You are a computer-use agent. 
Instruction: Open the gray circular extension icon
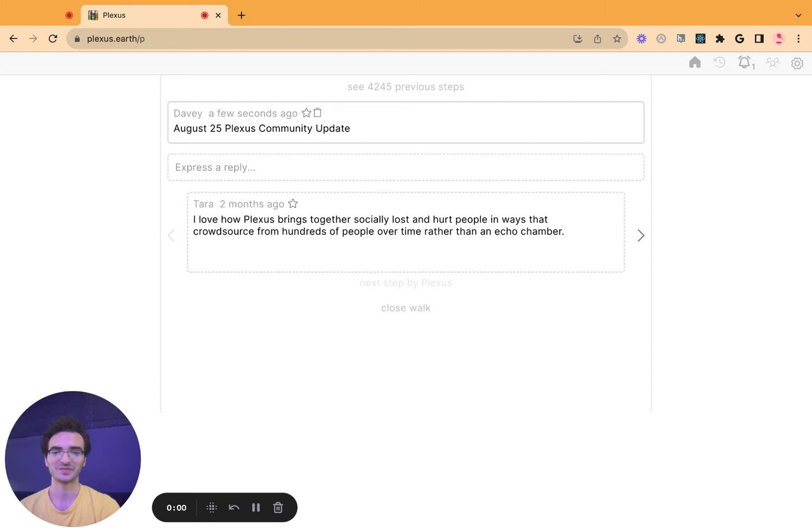[x=661, y=39]
